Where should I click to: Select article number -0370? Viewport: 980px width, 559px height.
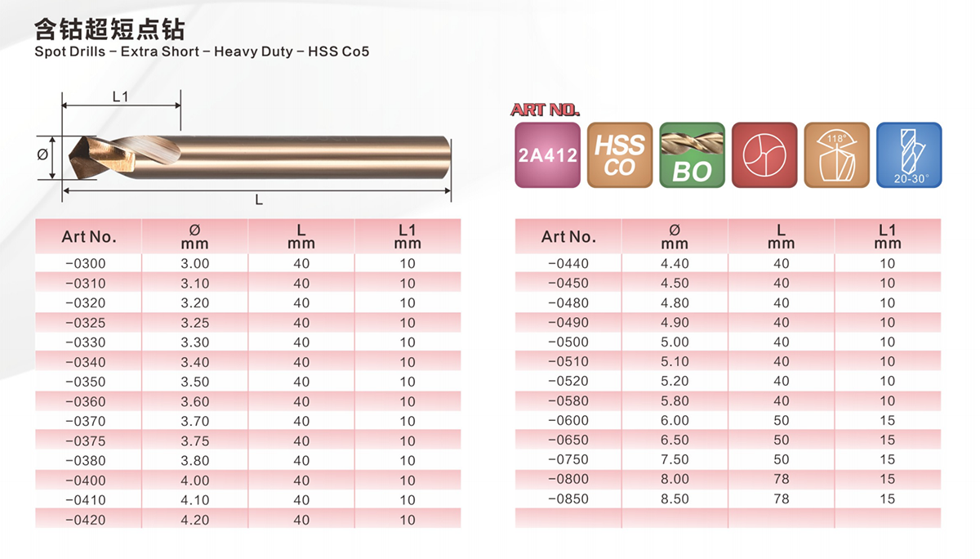click(x=85, y=421)
